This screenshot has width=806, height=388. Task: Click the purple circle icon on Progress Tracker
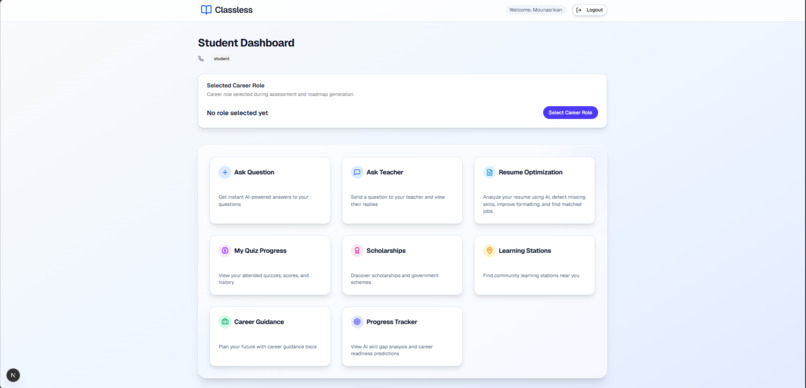[357, 322]
